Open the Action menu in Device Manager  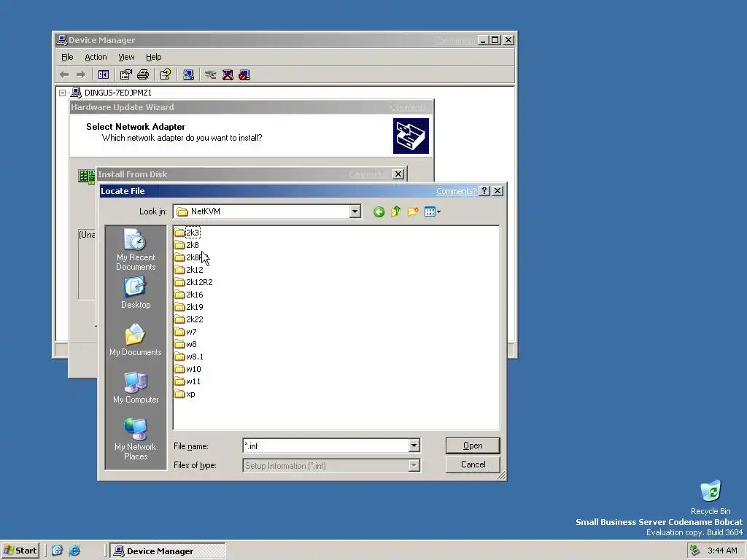click(x=96, y=57)
